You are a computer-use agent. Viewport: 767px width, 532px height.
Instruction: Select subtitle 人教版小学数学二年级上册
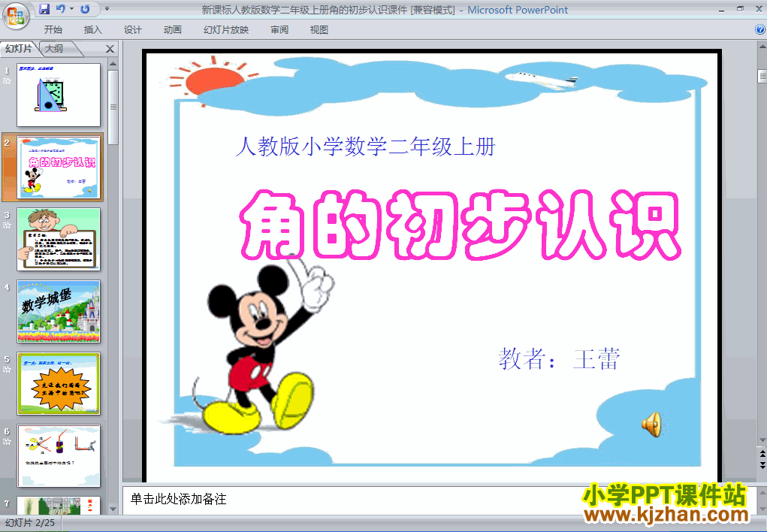(x=365, y=147)
